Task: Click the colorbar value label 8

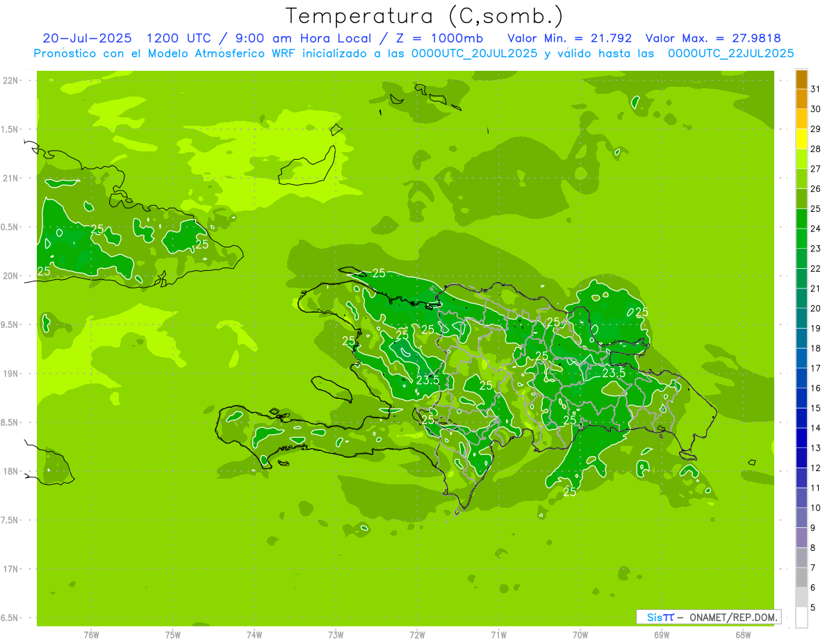Action: 812,548
